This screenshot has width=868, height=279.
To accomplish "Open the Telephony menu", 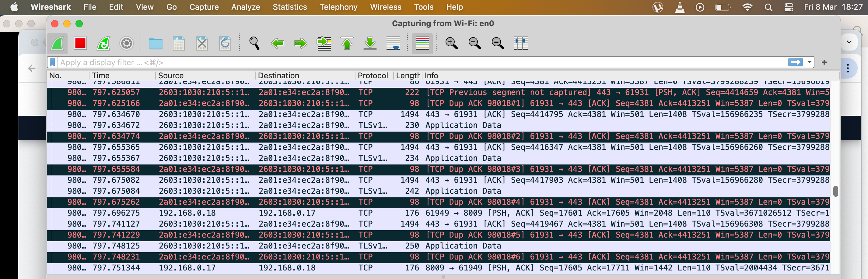I will (x=338, y=7).
